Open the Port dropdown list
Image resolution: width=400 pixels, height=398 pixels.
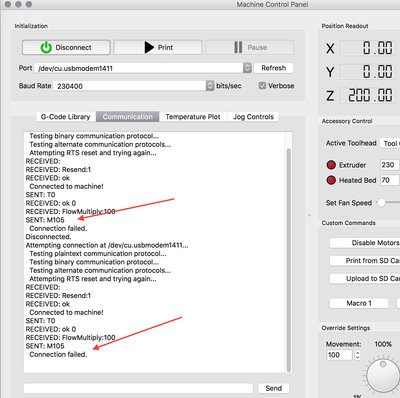click(247, 68)
